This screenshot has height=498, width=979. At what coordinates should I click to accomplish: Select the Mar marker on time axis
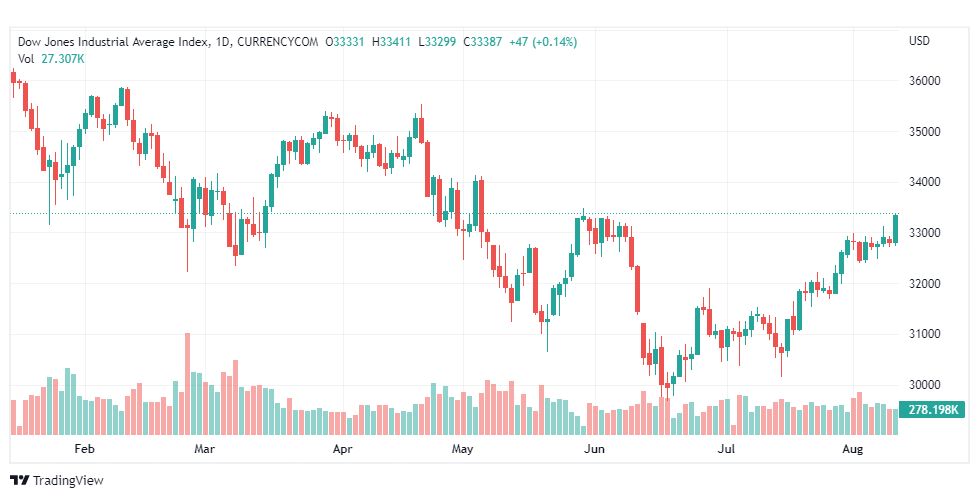click(204, 449)
